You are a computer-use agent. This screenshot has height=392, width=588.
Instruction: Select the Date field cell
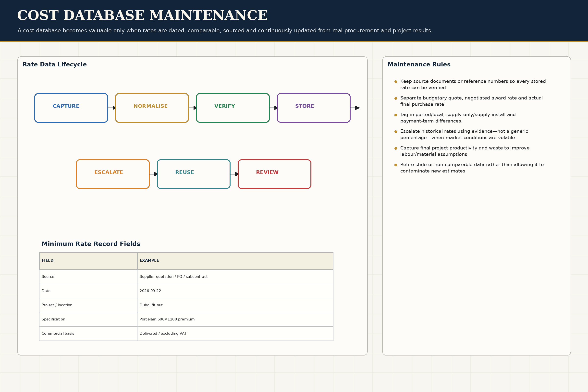[88, 291]
